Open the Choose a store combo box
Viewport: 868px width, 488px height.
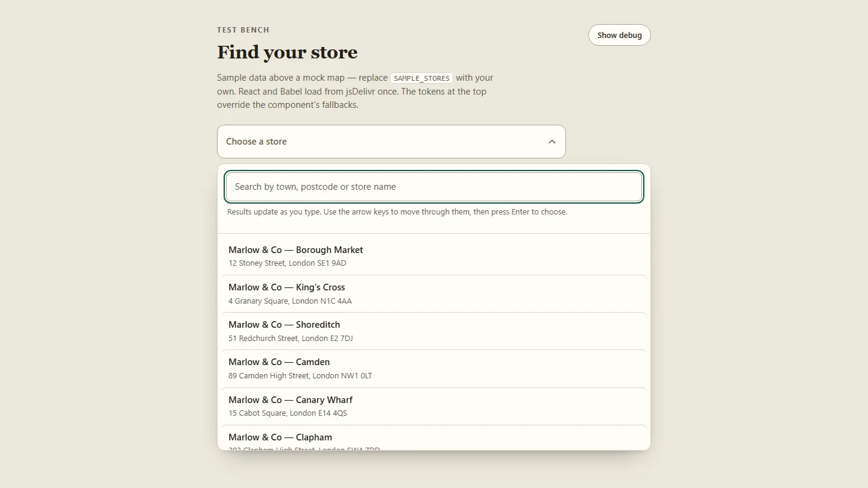pos(391,142)
